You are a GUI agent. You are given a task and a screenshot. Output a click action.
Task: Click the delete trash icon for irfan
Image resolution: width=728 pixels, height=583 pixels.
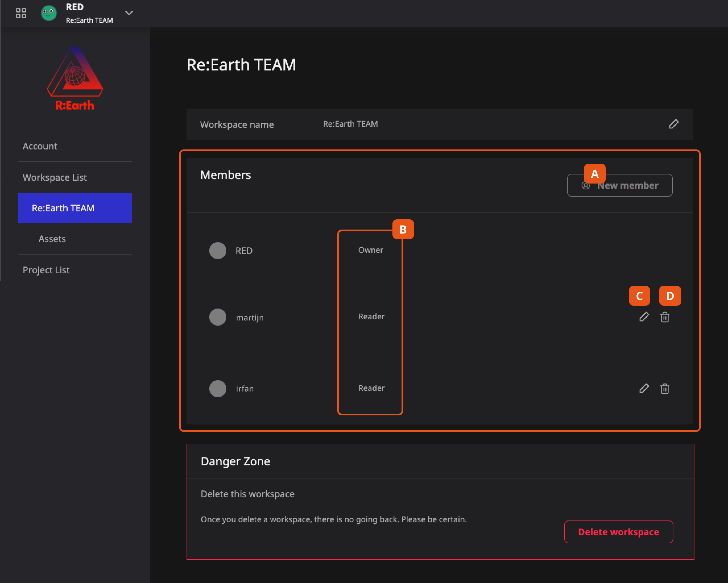(665, 388)
